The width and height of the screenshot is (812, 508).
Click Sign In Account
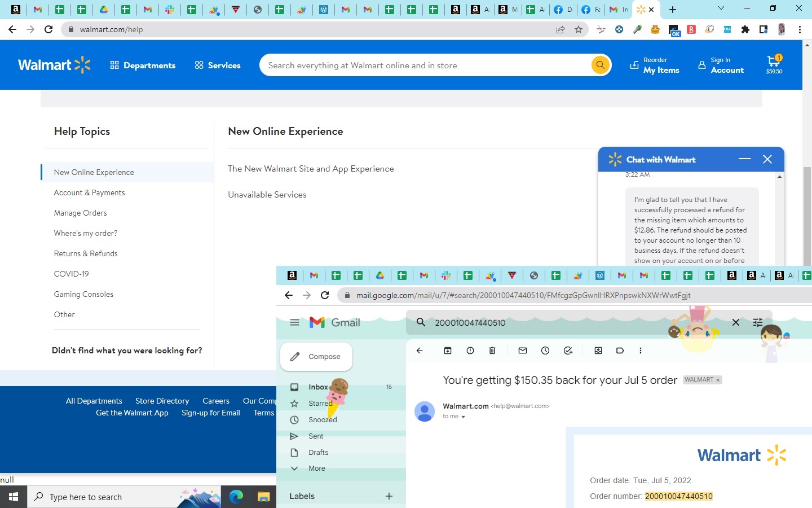coord(721,65)
